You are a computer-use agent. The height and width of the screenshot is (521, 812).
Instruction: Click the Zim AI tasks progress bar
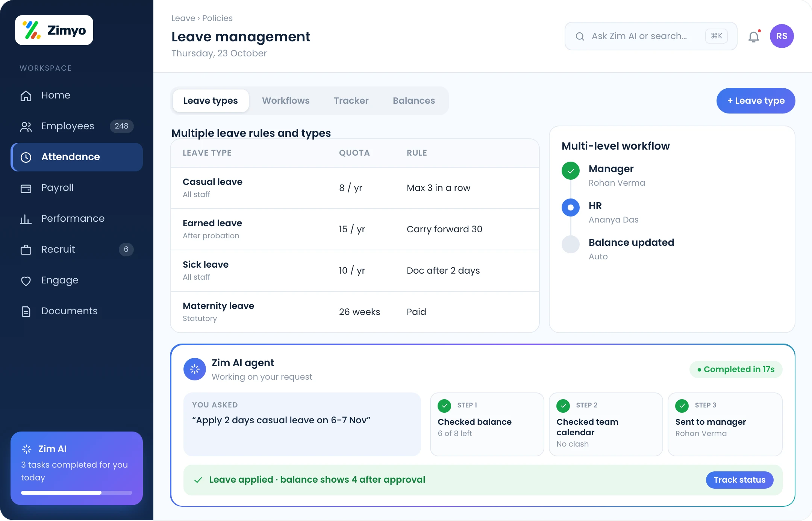tap(77, 493)
